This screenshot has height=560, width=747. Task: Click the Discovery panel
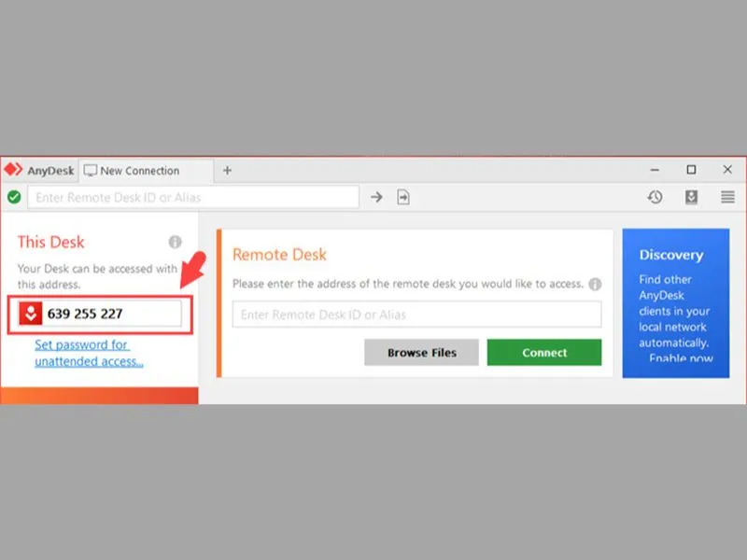tap(675, 303)
